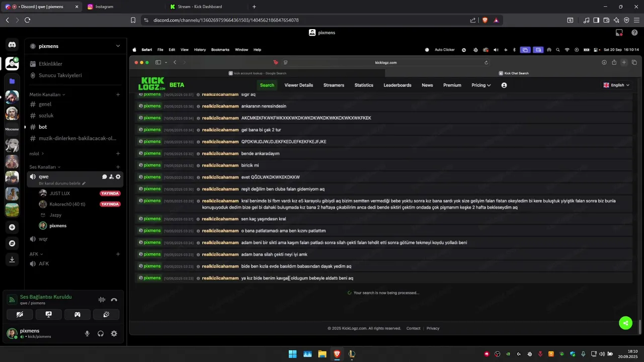Toggle noise suppression in voice panel
644x362 pixels.
(x=102, y=300)
